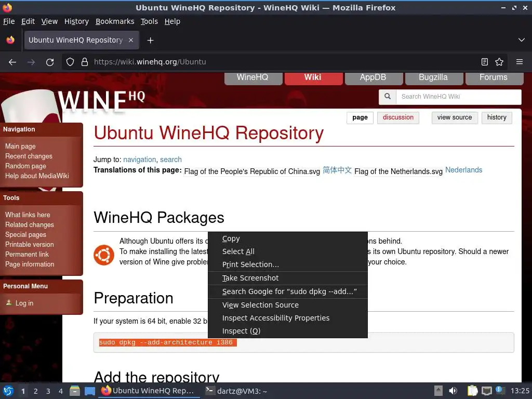Expand the list all tabs chevron

coord(522,40)
